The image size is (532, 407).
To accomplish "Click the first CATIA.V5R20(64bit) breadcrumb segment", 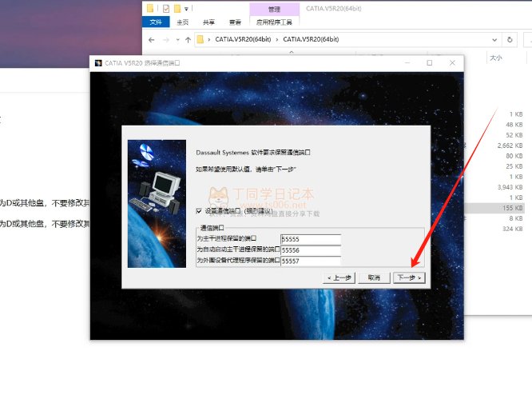I will point(243,39).
